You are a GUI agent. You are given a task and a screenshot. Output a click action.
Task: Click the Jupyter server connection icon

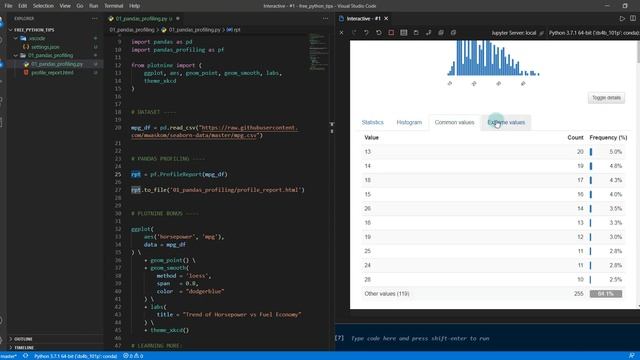pos(542,33)
